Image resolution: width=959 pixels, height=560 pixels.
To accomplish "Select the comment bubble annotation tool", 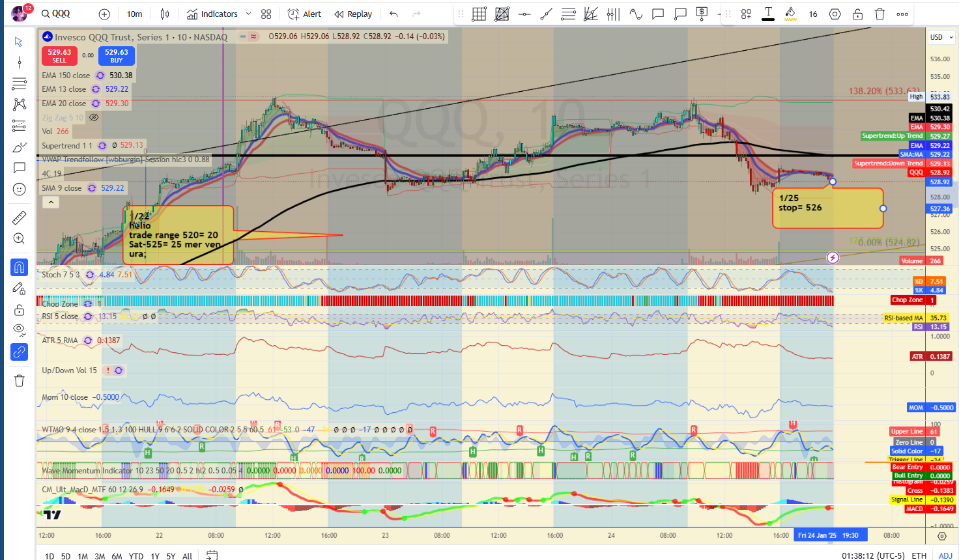I will click(x=658, y=14).
